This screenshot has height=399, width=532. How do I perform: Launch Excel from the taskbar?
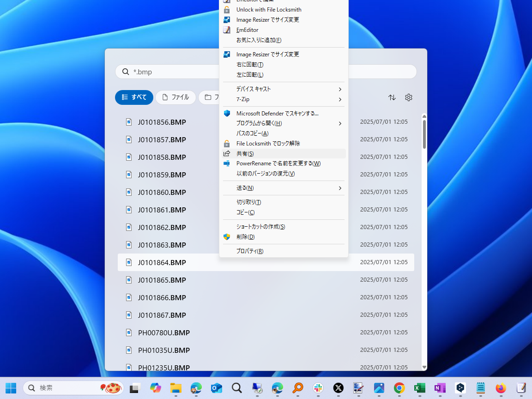(419, 388)
